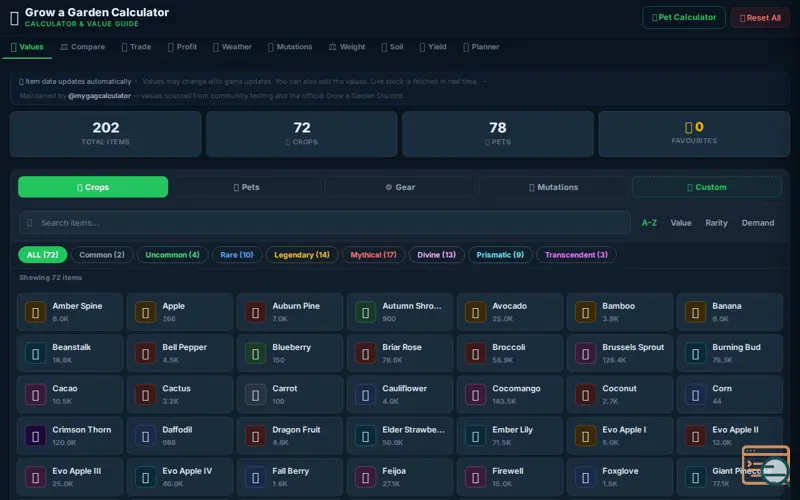Open the floating terminal widget icon

[766, 465]
